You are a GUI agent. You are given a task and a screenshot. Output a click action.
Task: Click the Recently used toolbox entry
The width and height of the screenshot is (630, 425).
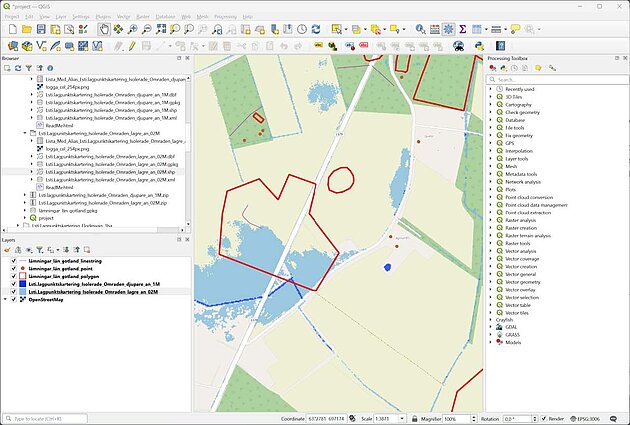pos(520,89)
